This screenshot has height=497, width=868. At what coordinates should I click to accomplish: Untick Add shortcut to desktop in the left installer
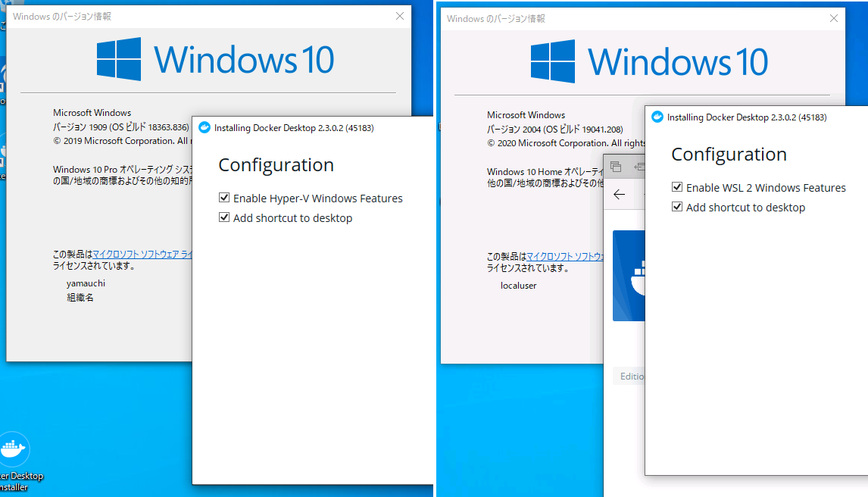coord(225,217)
